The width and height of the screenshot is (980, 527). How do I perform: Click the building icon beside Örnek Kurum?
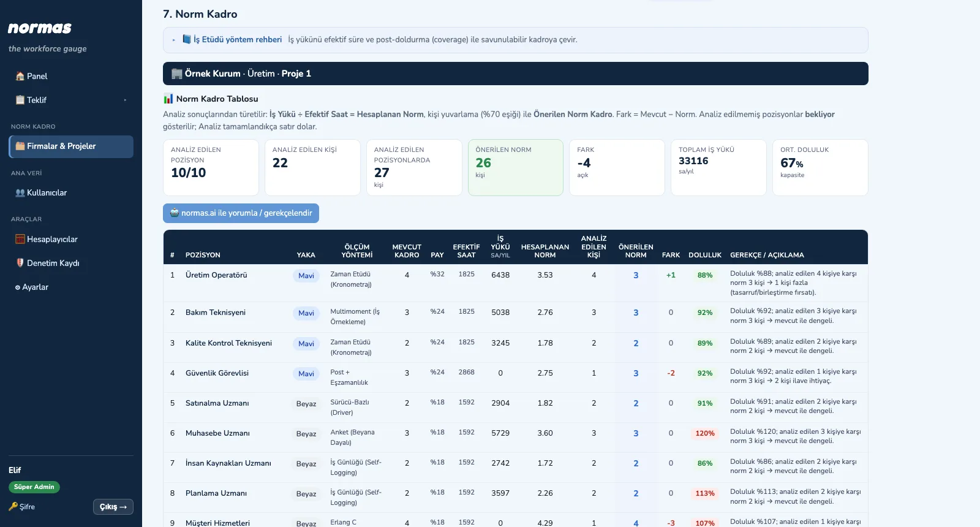(x=177, y=74)
